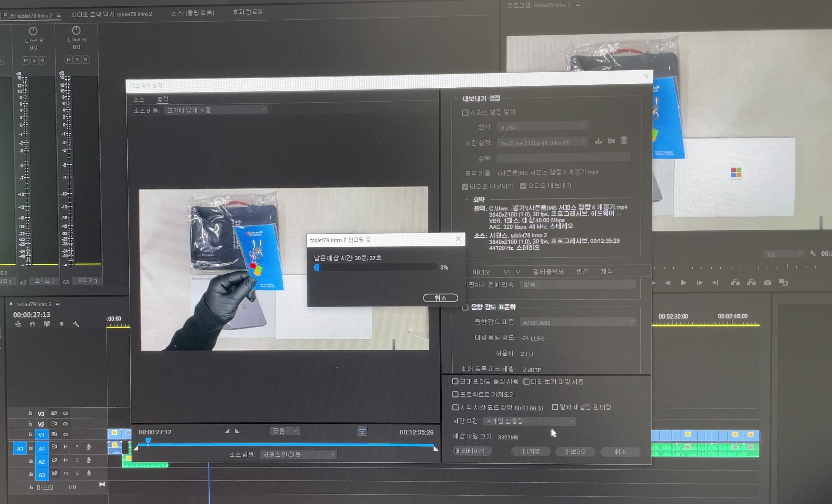Click the A1 voice-over microphone icon
This screenshot has width=832, height=504.
[89, 447]
